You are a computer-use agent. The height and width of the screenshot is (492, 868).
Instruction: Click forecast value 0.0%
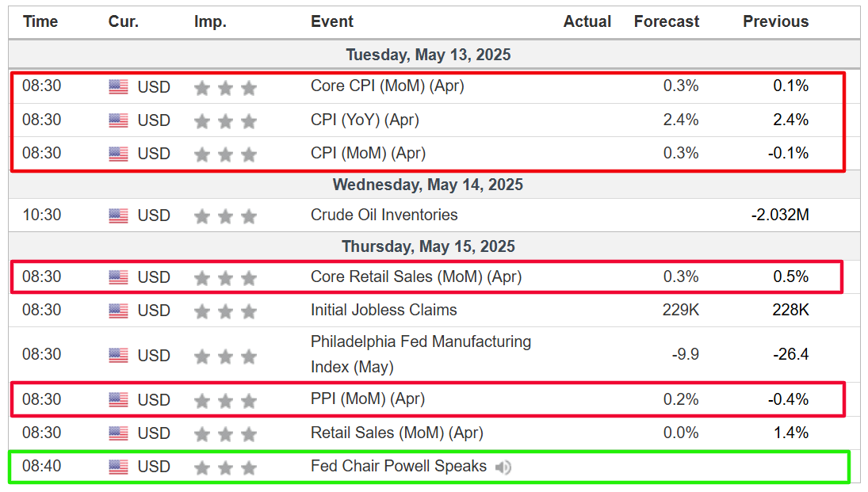click(x=681, y=433)
